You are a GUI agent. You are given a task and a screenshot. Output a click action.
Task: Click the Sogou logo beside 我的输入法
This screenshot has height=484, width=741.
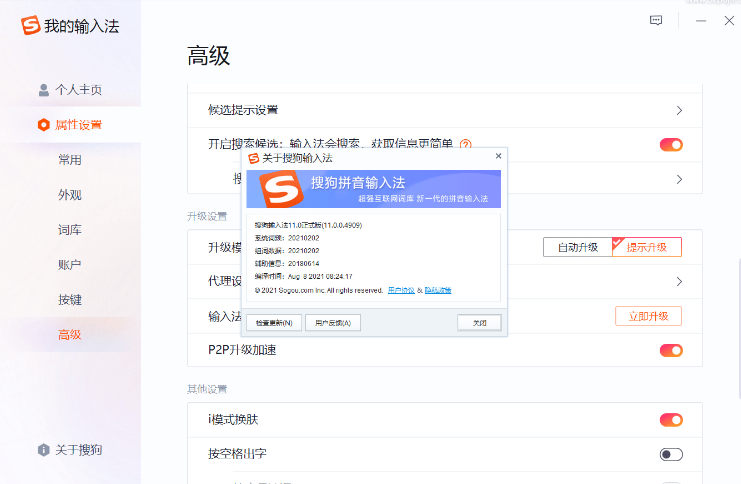pyautogui.click(x=31, y=25)
